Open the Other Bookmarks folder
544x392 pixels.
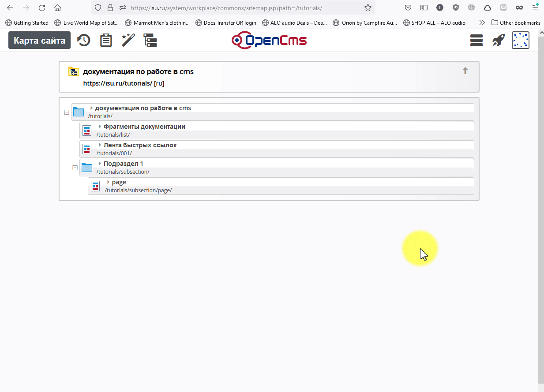click(x=515, y=22)
